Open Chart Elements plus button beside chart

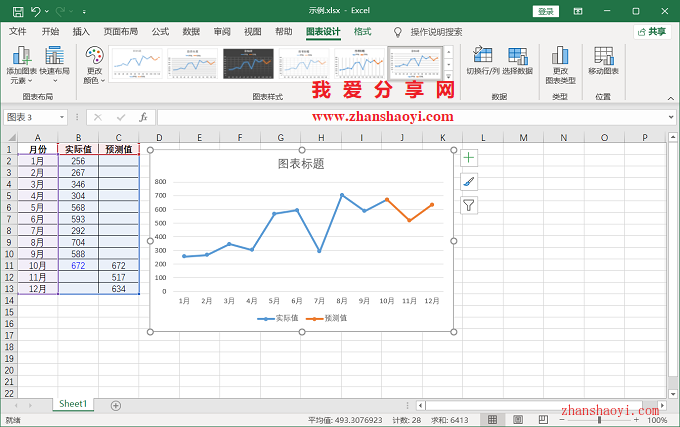tap(469, 158)
